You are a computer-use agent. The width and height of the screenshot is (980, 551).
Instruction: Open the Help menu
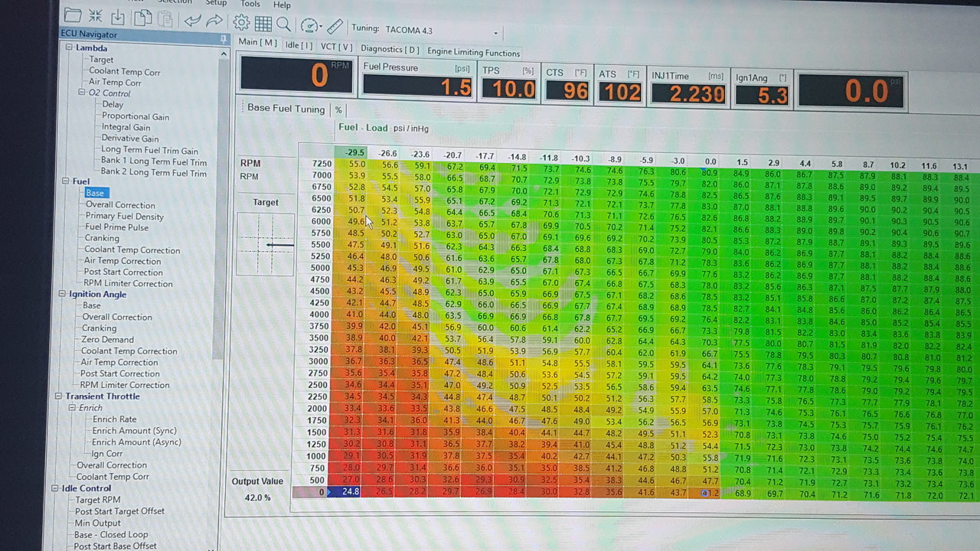tap(282, 5)
